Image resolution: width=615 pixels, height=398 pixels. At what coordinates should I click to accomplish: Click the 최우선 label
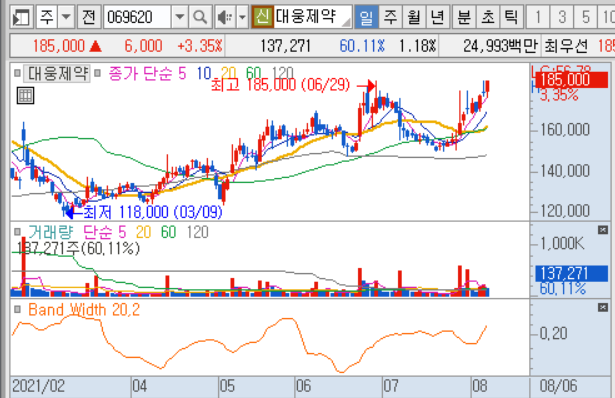point(566,46)
